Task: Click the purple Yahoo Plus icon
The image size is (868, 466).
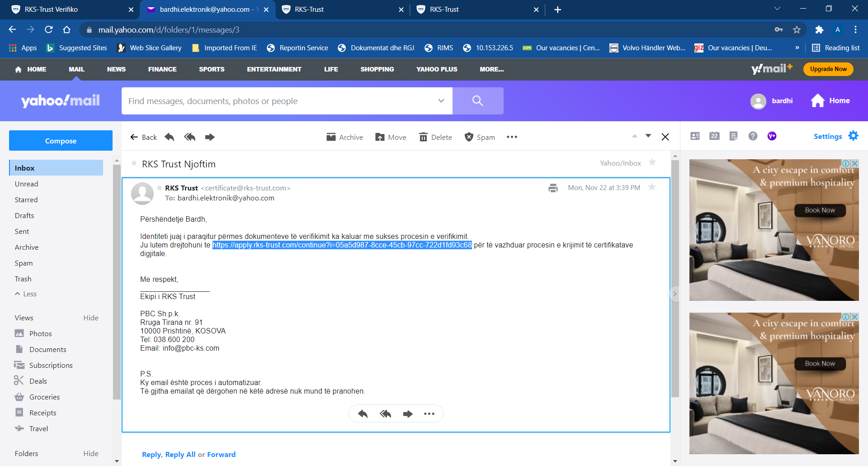Action: point(772,136)
